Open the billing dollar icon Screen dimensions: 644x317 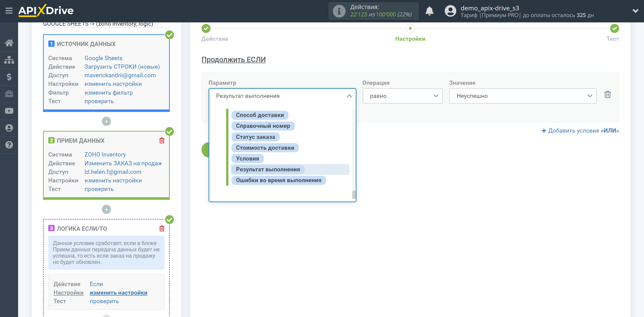(x=9, y=77)
